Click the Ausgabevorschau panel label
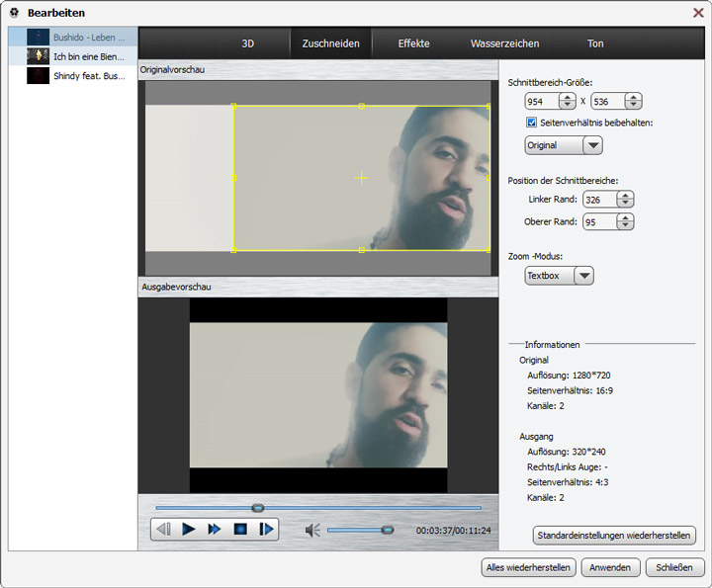 click(176, 287)
